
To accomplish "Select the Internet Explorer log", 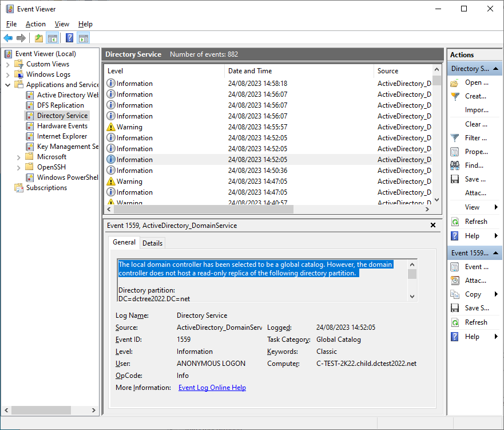I will pos(62,136).
